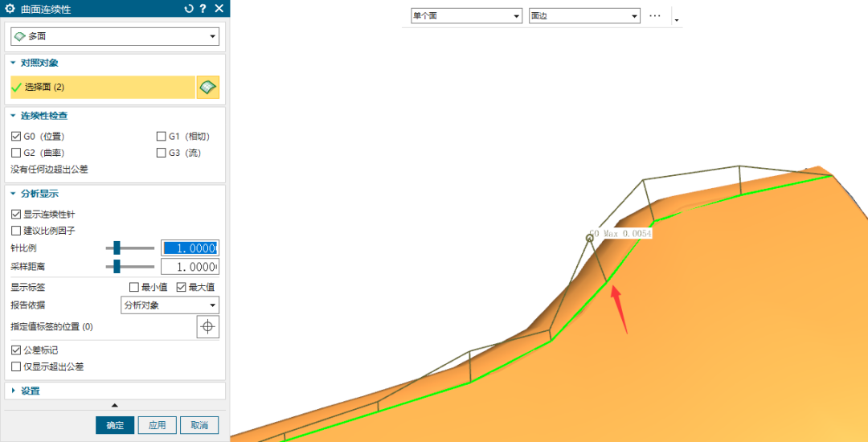
Task: Open the 分析对象 report basis dropdown
Action: pos(170,305)
